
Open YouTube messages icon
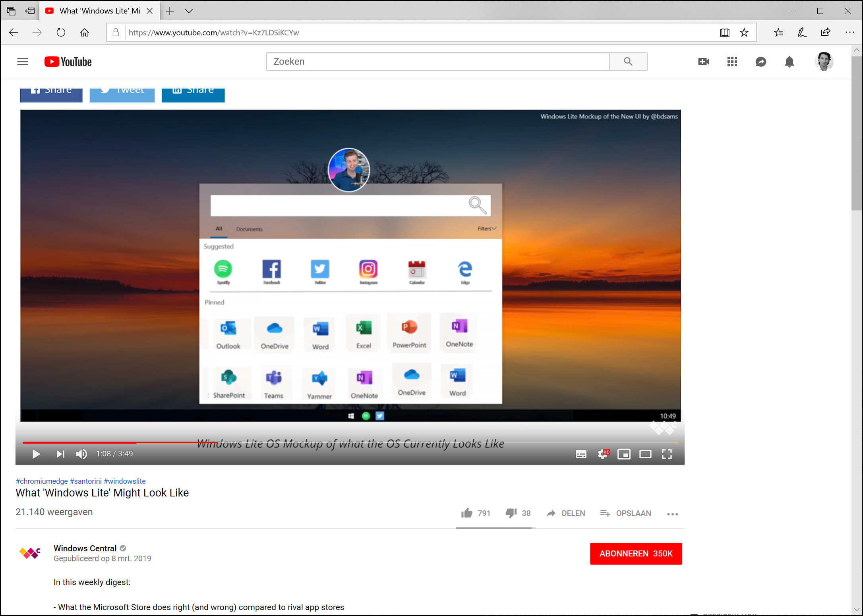761,62
